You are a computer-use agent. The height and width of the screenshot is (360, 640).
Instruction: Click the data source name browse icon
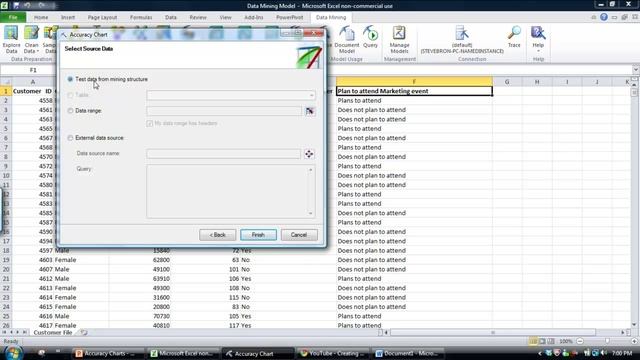click(x=309, y=154)
